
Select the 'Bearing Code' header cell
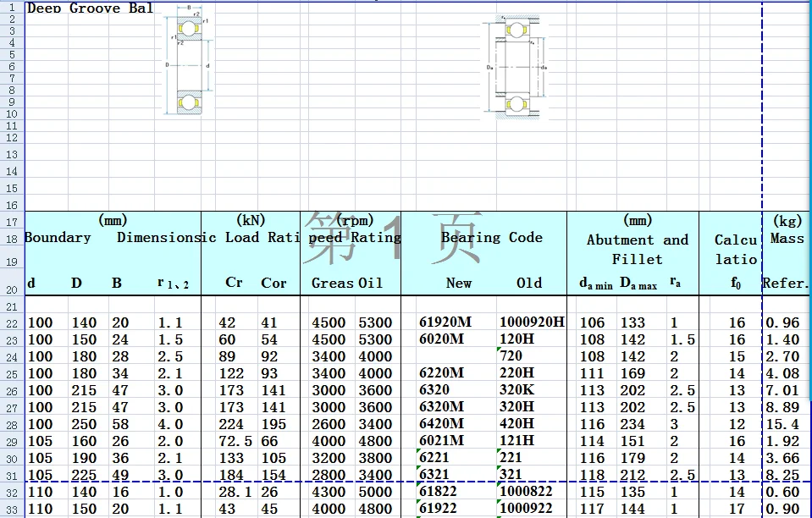point(491,238)
